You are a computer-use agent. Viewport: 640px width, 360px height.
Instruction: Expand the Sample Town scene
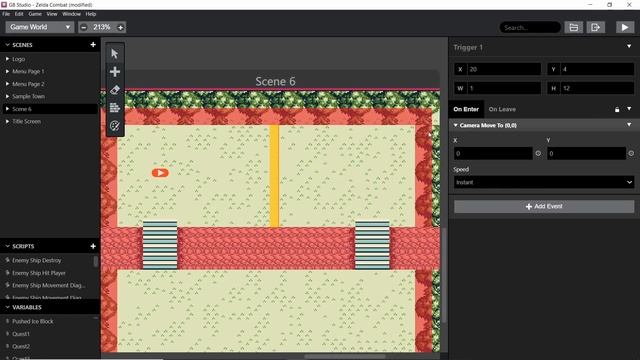7,96
